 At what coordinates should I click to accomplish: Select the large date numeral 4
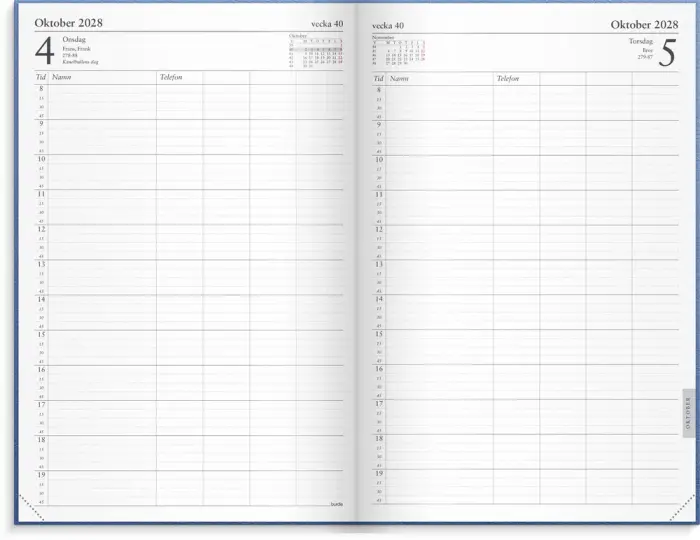tap(45, 51)
